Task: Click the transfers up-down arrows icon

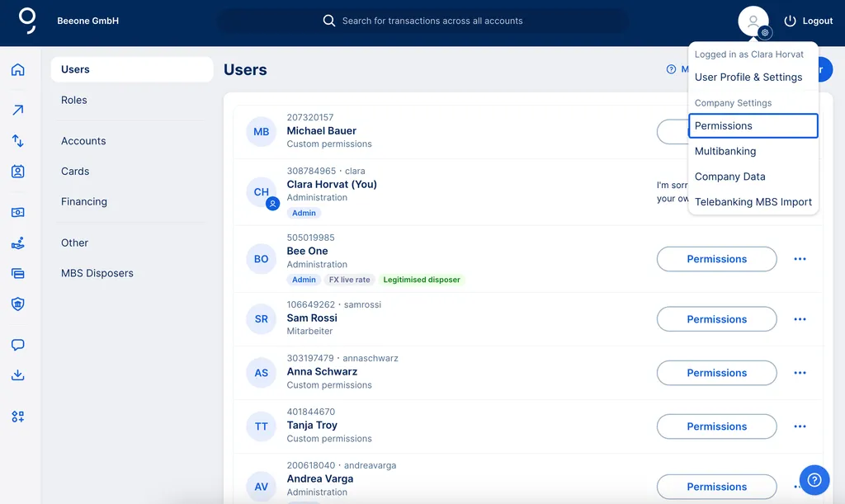Action: [x=17, y=141]
